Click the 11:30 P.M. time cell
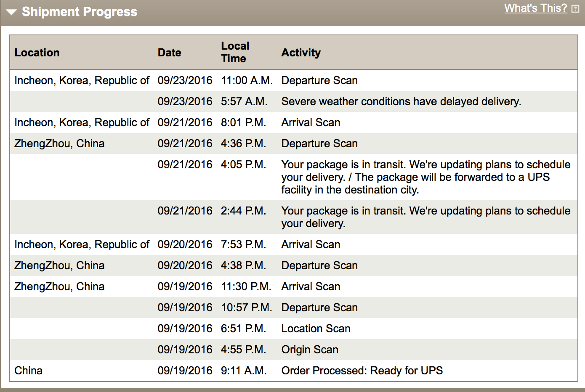The image size is (585, 392). point(246,286)
